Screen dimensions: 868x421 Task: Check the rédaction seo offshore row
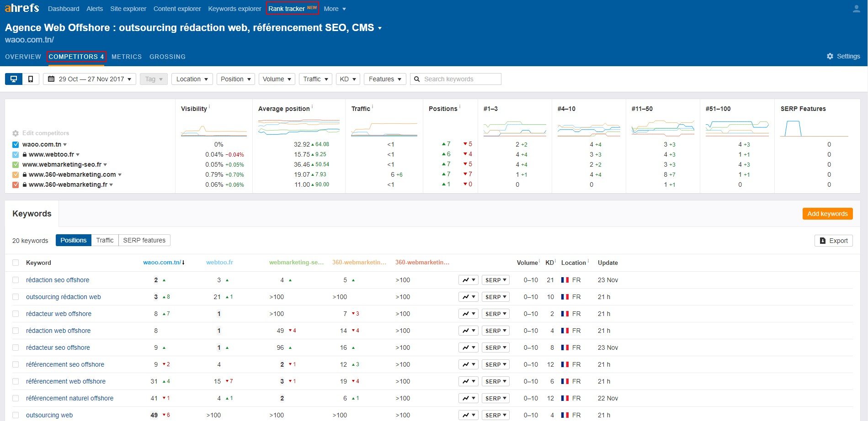click(16, 280)
